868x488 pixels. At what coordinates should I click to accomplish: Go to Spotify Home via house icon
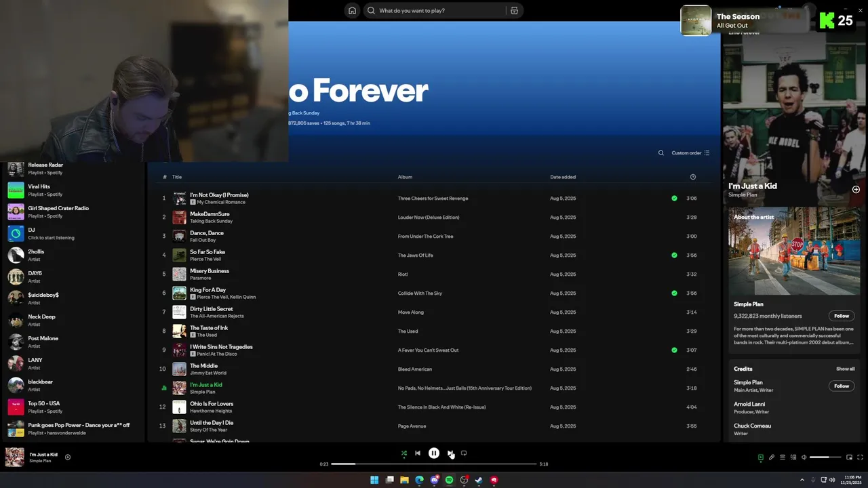(x=352, y=11)
